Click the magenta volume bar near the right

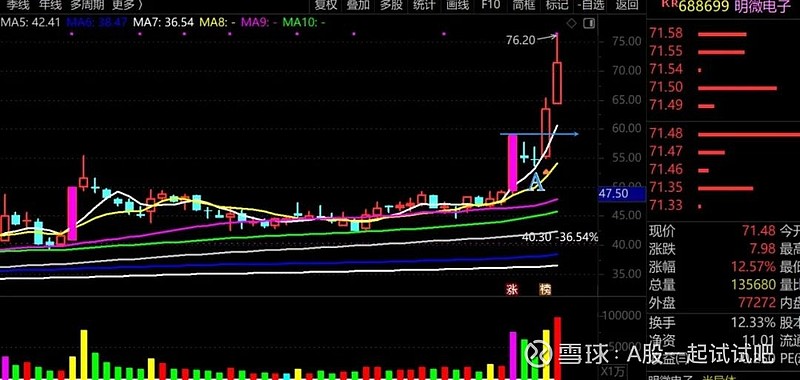pos(513,356)
